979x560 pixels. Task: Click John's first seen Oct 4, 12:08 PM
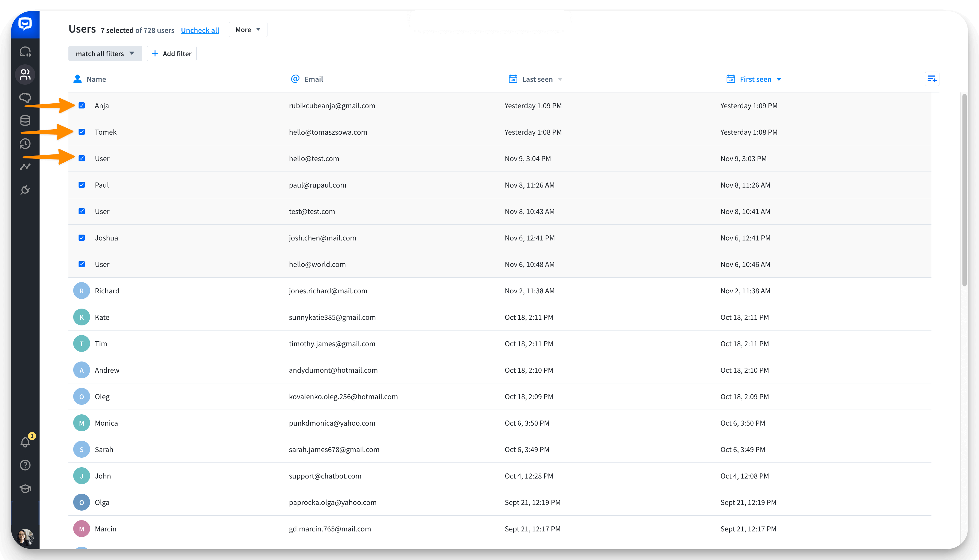click(745, 476)
